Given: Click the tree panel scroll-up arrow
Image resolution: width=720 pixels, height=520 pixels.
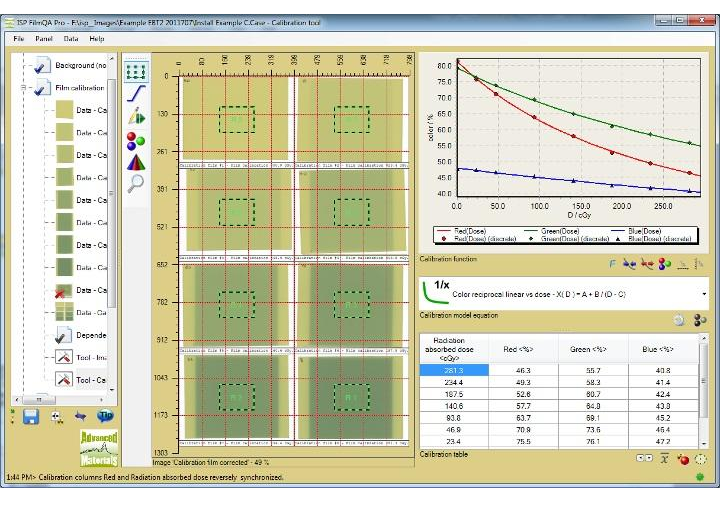Looking at the screenshot, I should (112, 58).
